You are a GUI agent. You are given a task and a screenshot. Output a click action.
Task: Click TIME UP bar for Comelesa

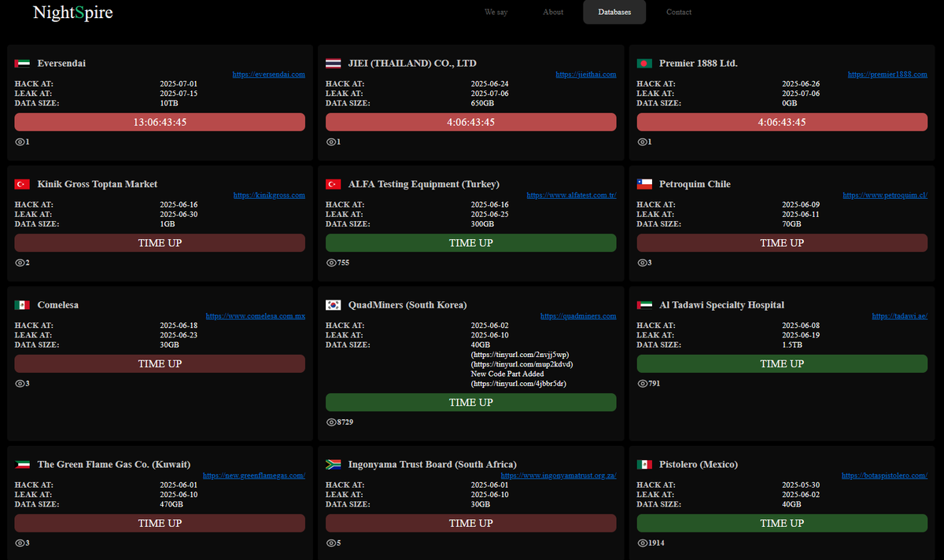160,363
